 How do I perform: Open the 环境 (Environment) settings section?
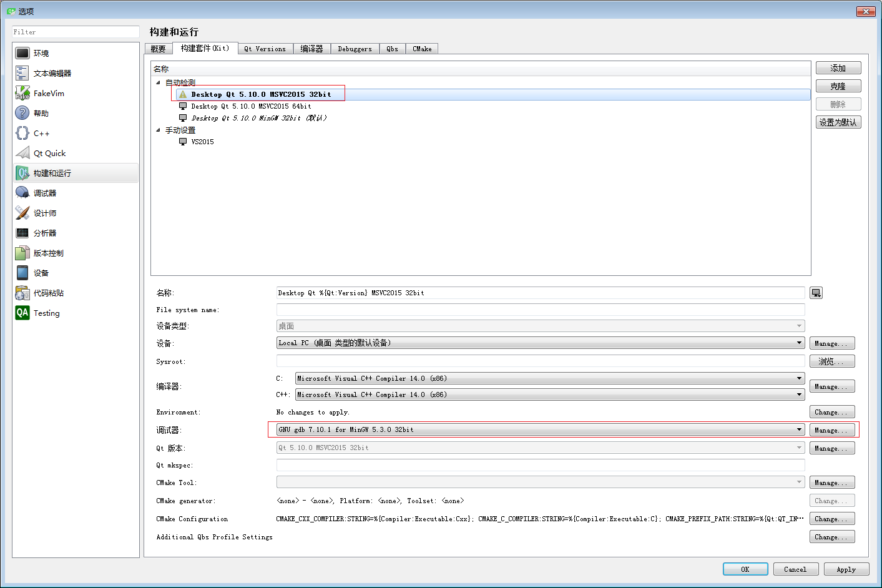(x=42, y=52)
